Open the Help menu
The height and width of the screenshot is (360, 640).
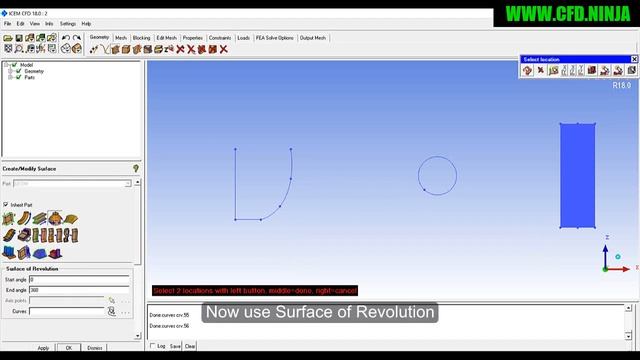tap(86, 24)
